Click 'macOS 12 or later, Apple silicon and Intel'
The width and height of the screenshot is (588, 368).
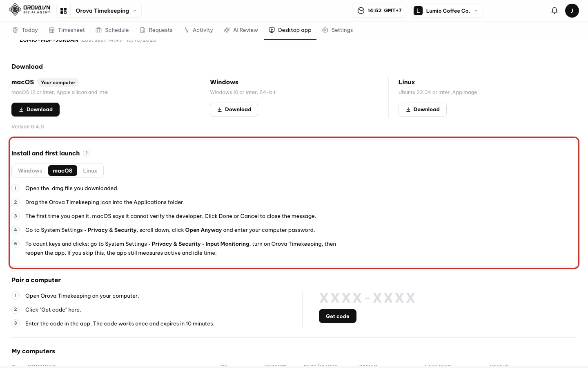click(x=60, y=92)
